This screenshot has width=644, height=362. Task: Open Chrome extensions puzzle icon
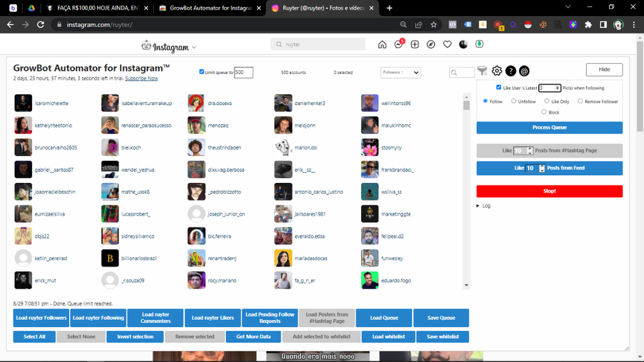tap(588, 24)
